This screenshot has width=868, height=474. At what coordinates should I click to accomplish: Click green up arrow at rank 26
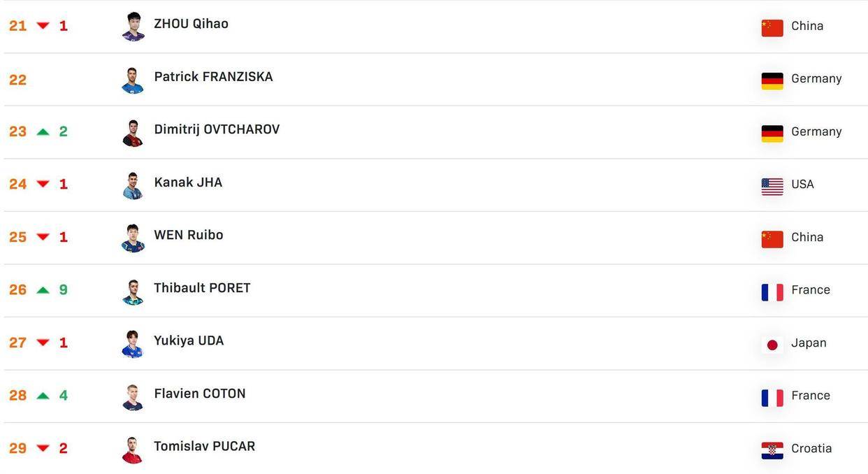[43, 289]
